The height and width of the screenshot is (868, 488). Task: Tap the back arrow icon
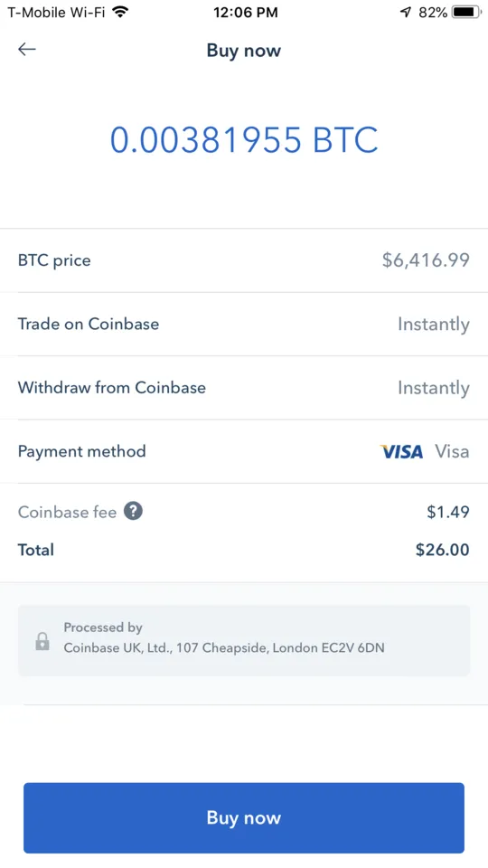click(x=26, y=49)
